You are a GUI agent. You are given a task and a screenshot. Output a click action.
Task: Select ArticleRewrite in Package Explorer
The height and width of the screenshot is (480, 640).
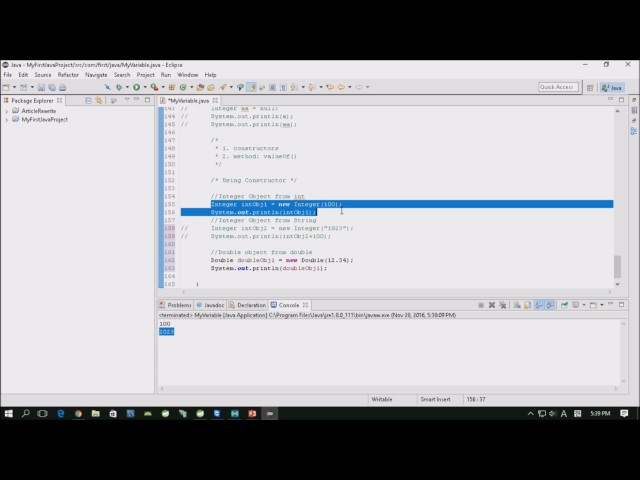[39, 111]
